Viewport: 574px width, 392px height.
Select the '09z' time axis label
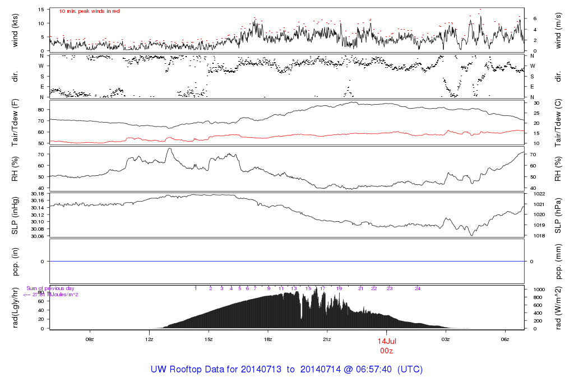click(90, 339)
